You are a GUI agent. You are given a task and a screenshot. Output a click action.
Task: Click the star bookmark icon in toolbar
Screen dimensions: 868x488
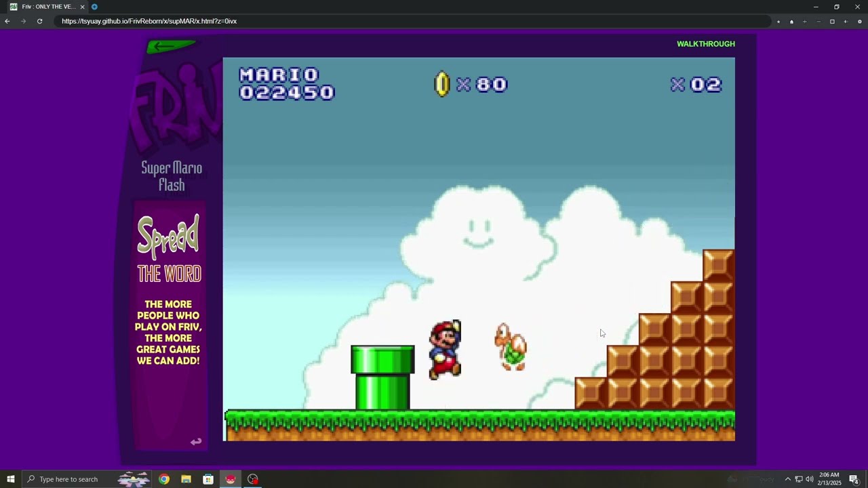[778, 22]
